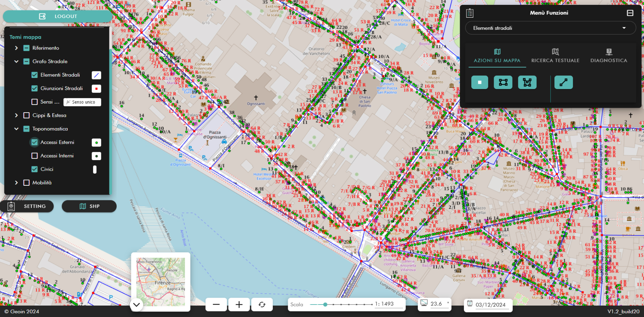Select the rectangle selection tool
This screenshot has width=644, height=317.
coord(503,82)
